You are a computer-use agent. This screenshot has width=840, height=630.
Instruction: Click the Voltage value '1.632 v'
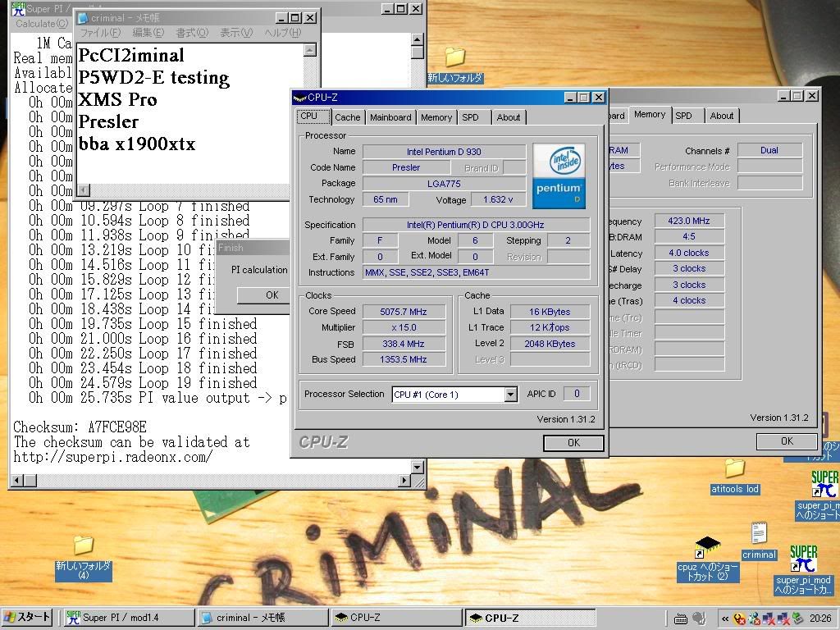[x=498, y=200]
